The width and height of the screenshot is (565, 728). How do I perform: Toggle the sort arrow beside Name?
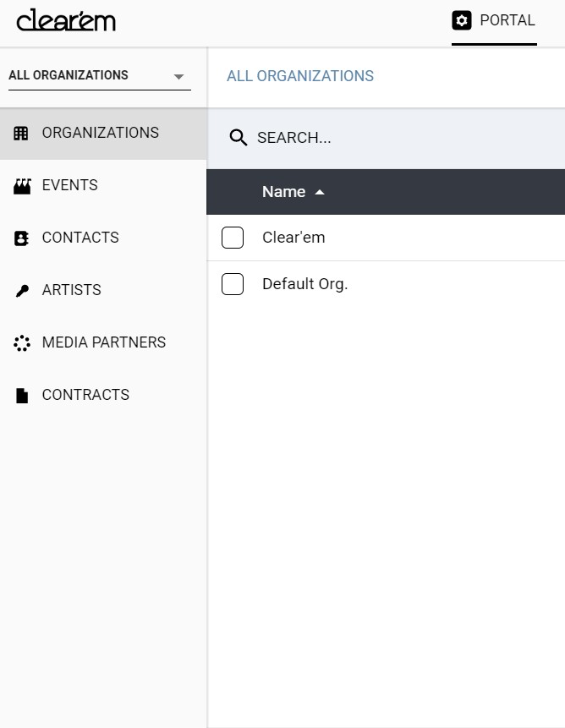[320, 193]
